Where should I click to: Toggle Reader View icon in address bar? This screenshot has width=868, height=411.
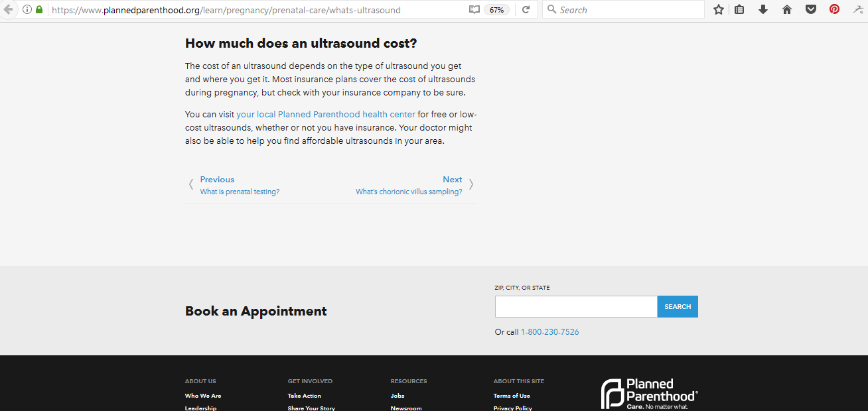(474, 9)
